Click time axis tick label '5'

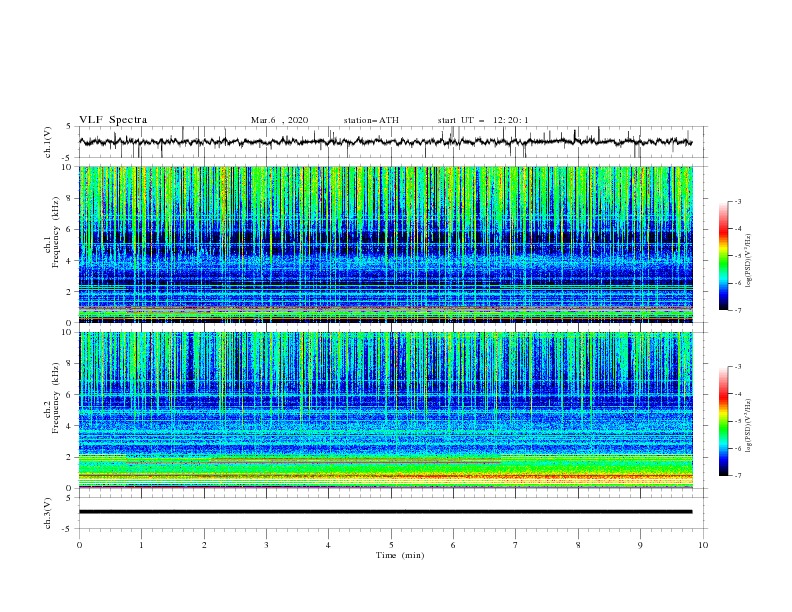(x=391, y=545)
